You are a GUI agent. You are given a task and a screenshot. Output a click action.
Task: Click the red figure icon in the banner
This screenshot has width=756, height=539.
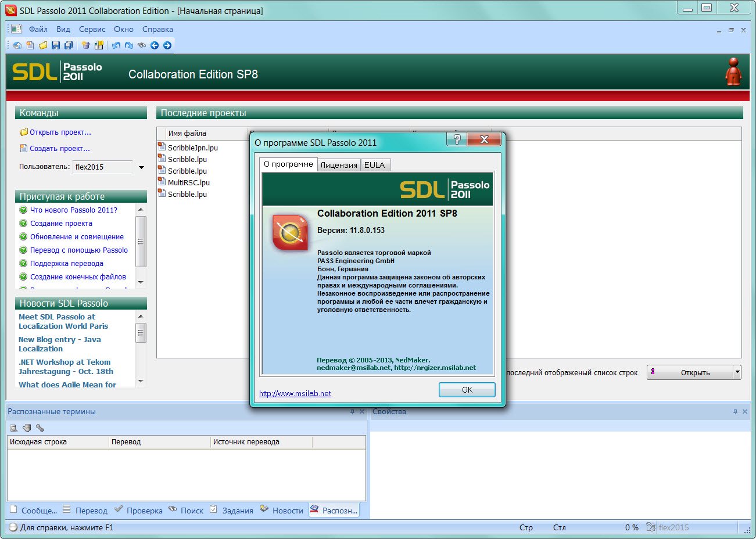point(733,71)
